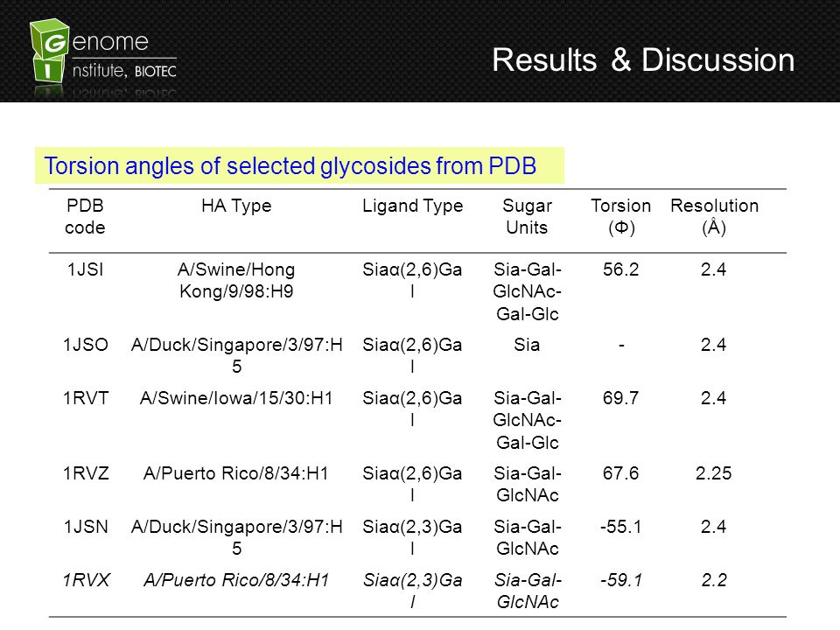The width and height of the screenshot is (840, 630).
Task: Click the 1RVZ PDB code cell
Action: (x=86, y=473)
